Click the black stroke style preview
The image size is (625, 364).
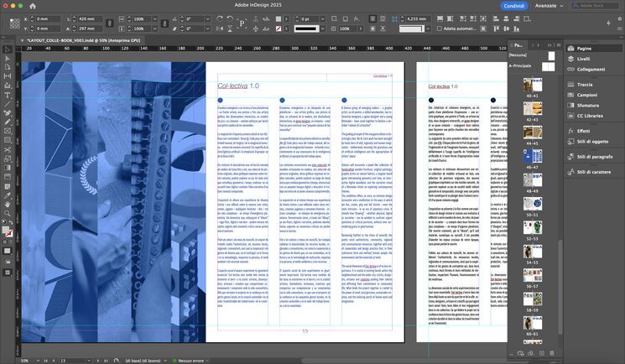306,29
